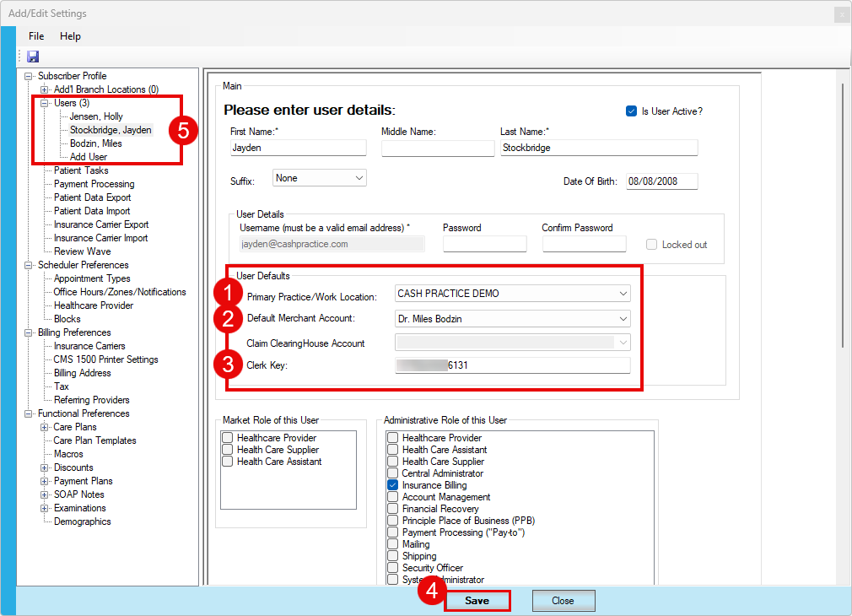Toggle the Is User Active checkbox
This screenshot has width=852, height=616.
coord(631,111)
